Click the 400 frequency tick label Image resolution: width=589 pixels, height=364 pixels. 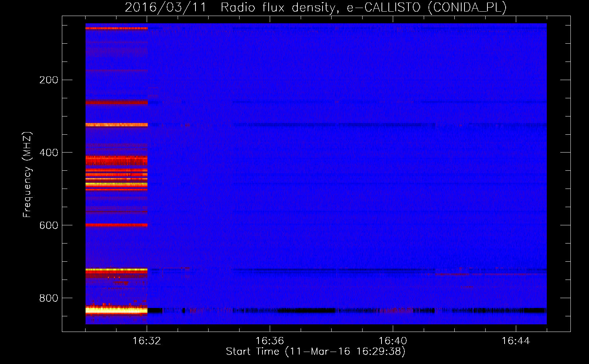(49, 153)
